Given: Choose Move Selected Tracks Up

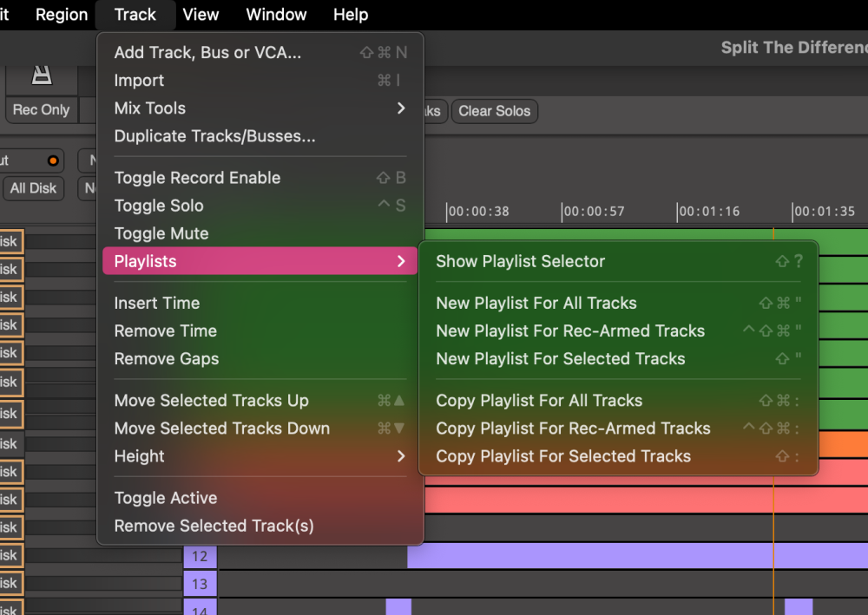Looking at the screenshot, I should coord(211,400).
